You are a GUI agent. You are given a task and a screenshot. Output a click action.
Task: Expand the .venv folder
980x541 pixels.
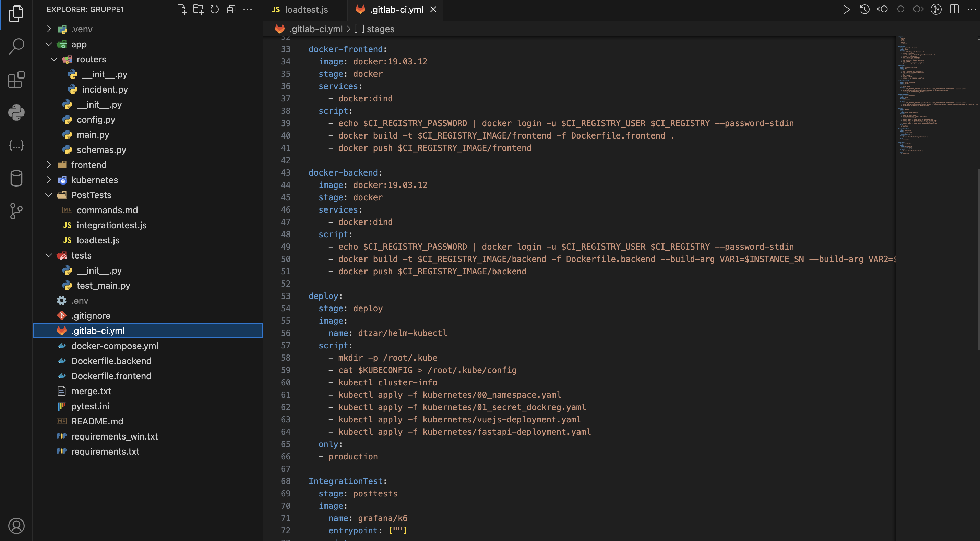click(48, 29)
